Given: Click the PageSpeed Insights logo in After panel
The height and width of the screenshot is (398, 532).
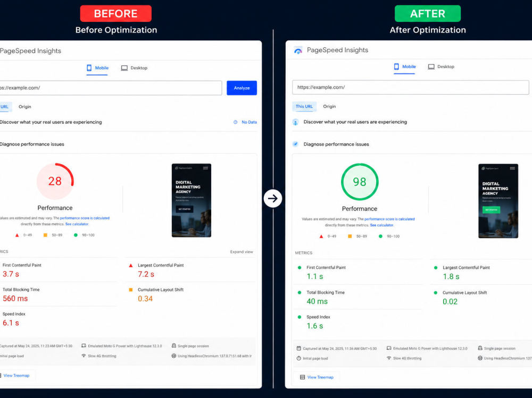Looking at the screenshot, I should coord(298,50).
